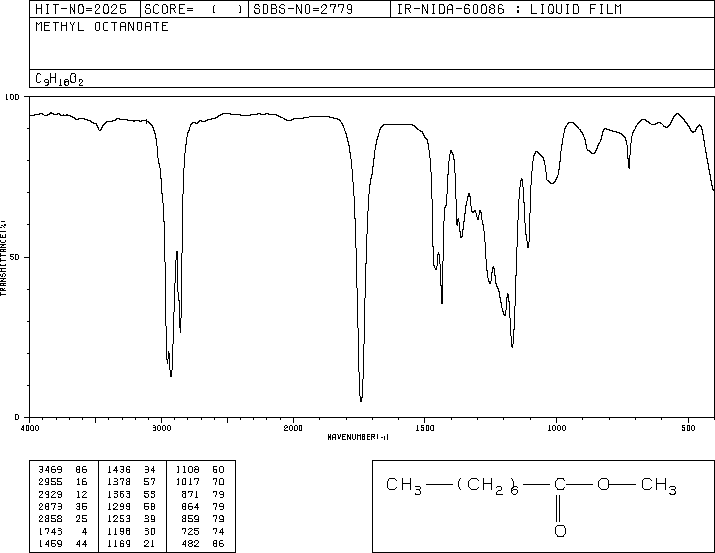The height and width of the screenshot is (553, 715).
Task: Click the carbonyl oxygen in structure diagram
Action: point(560,531)
